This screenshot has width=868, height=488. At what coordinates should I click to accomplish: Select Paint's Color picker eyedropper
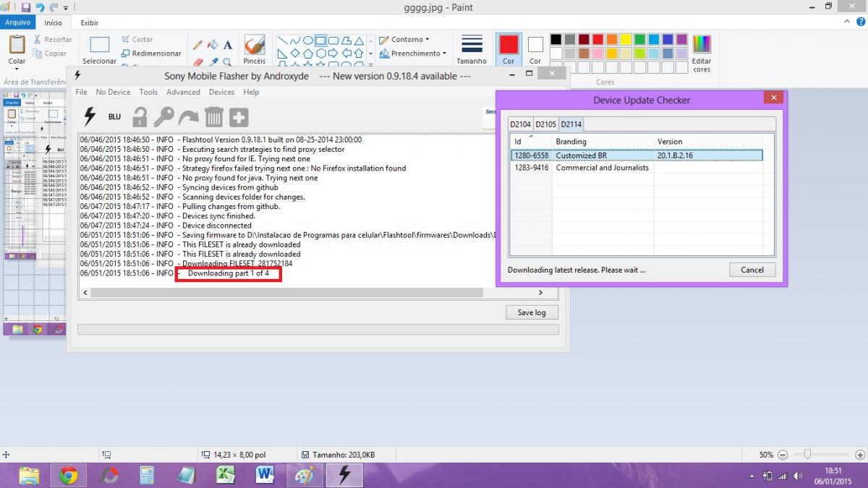click(x=213, y=63)
